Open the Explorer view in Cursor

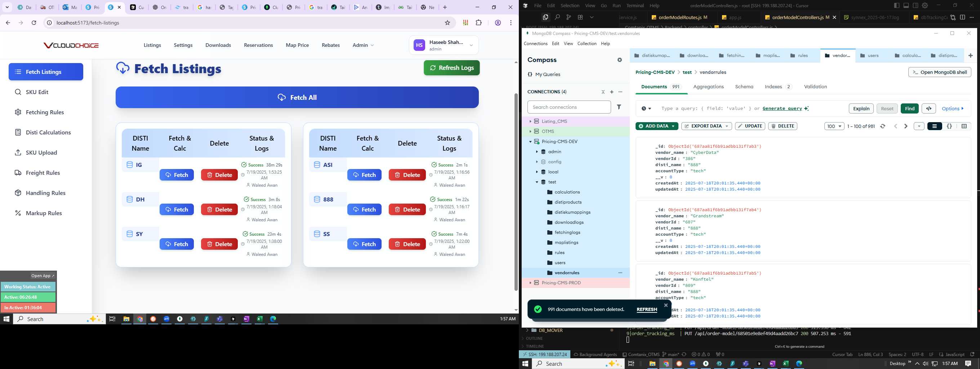pyautogui.click(x=545, y=17)
